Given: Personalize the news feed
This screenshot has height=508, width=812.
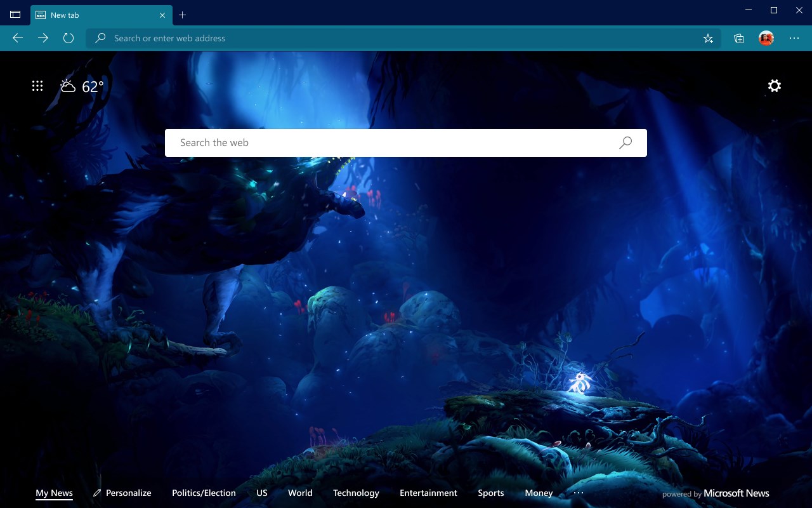Looking at the screenshot, I should (x=122, y=493).
